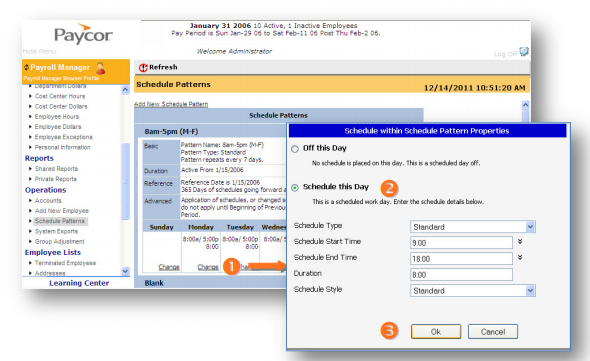
Task: Open System Exports in the sidebar
Action: click(x=56, y=231)
